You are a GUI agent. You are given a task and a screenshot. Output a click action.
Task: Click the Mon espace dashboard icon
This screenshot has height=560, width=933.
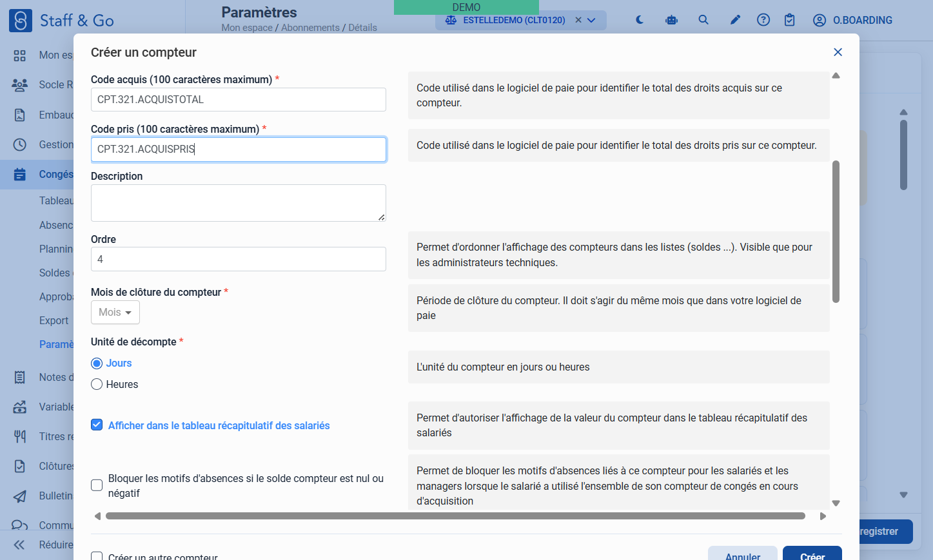tap(20, 55)
